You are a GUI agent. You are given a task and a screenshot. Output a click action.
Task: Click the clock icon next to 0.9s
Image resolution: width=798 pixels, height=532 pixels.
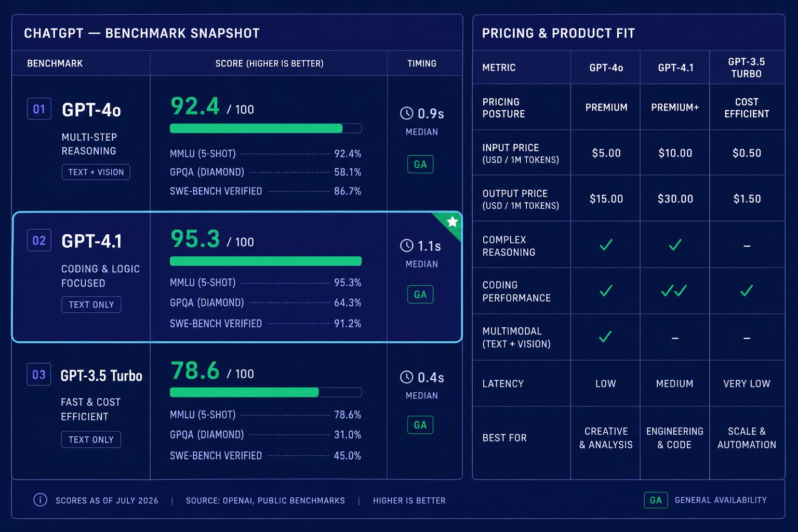click(407, 113)
